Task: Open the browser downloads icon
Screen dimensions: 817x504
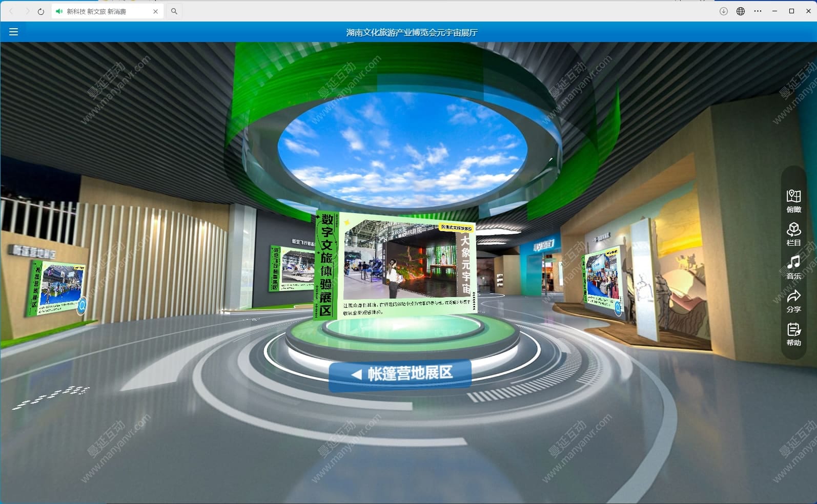Action: coord(724,11)
